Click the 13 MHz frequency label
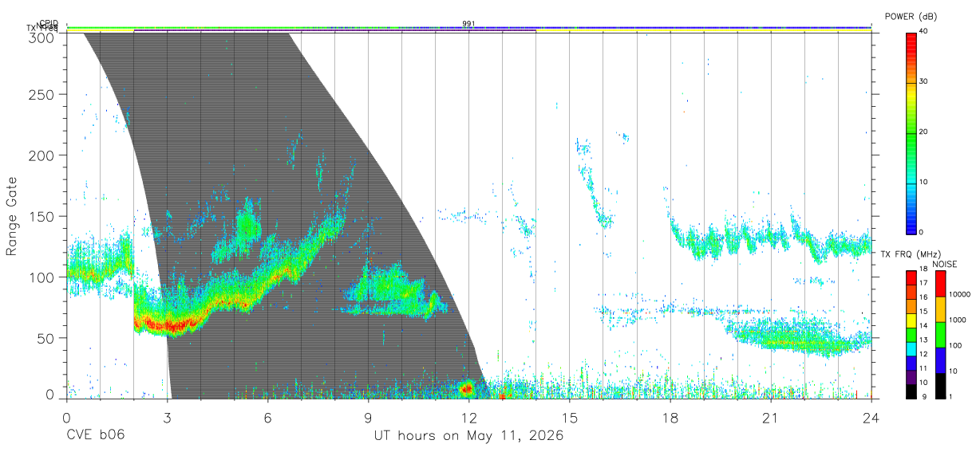 pos(923,340)
